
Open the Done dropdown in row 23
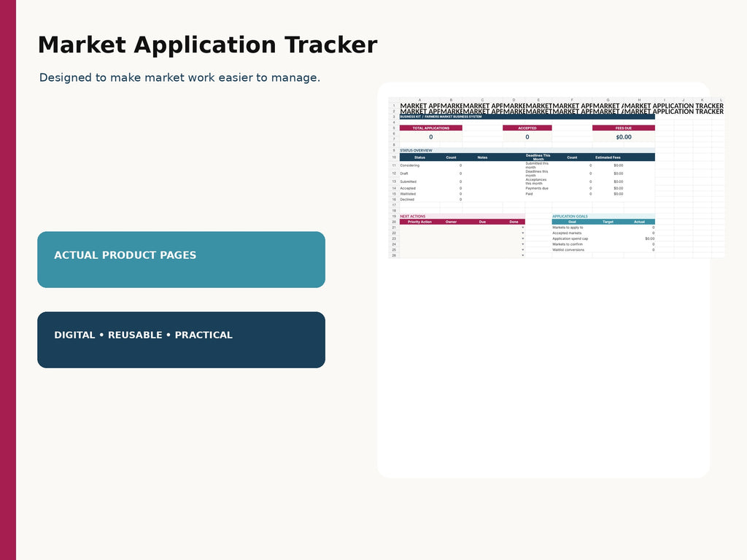pos(522,238)
